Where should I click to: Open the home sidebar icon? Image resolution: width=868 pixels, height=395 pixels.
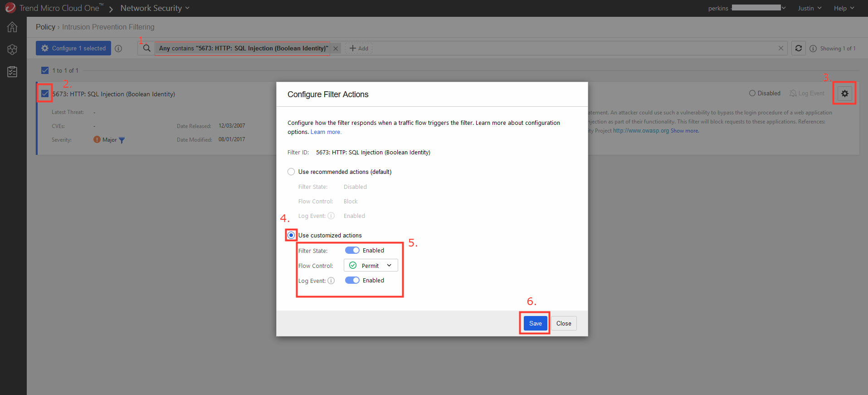12,27
